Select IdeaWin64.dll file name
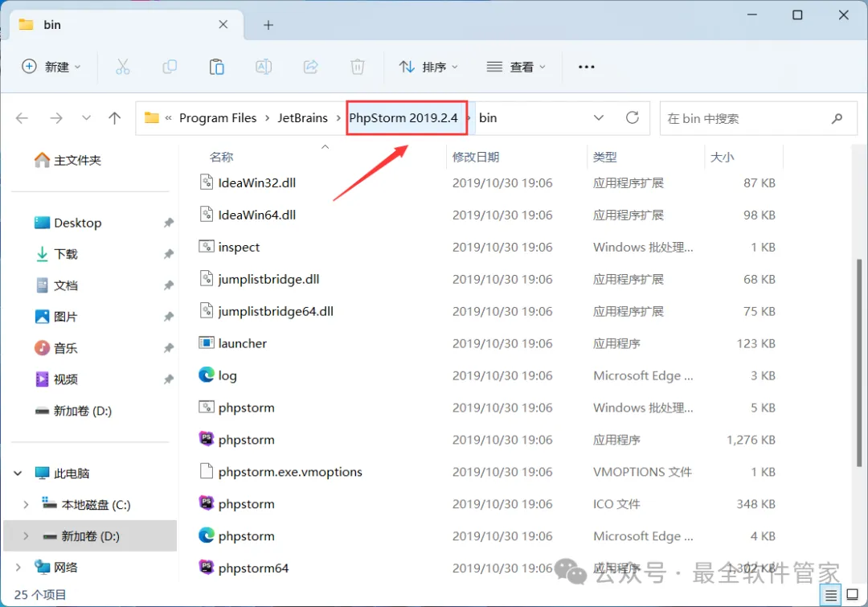Image resolution: width=868 pixels, height=607 pixels. tap(257, 215)
